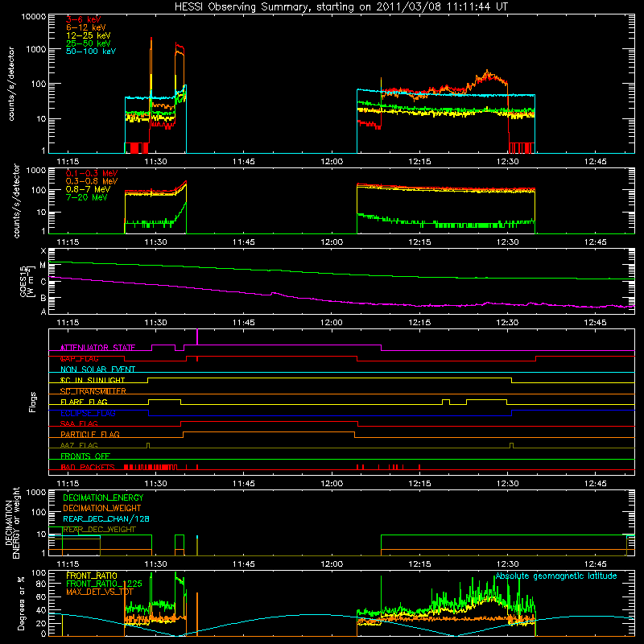Click the AAZ flag pulse near 12:30
The height and width of the screenshot is (644, 644).
(511, 445)
